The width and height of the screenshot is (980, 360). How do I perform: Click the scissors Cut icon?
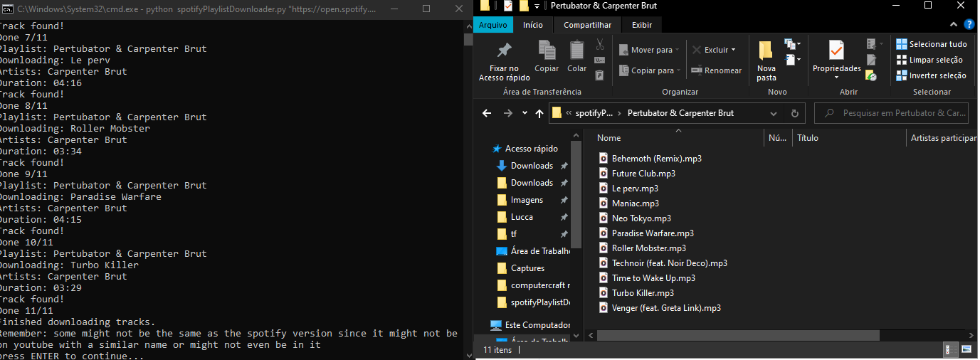(x=600, y=44)
